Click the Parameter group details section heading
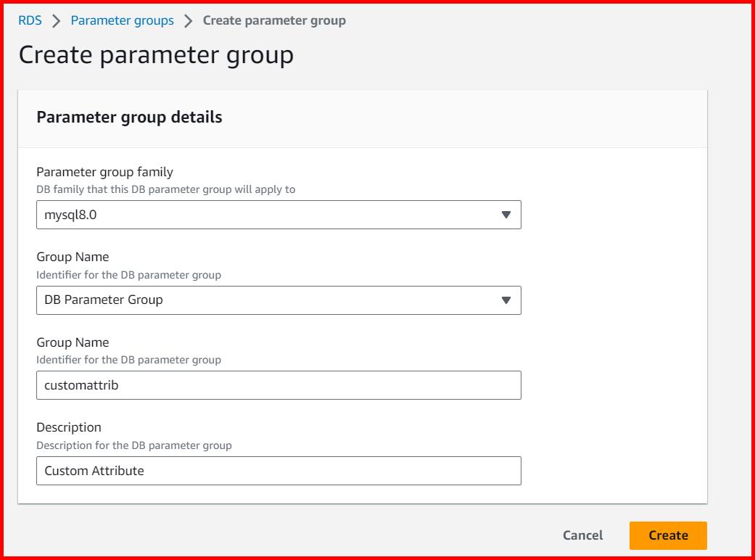Image resolution: width=755 pixels, height=560 pixels. (x=131, y=118)
